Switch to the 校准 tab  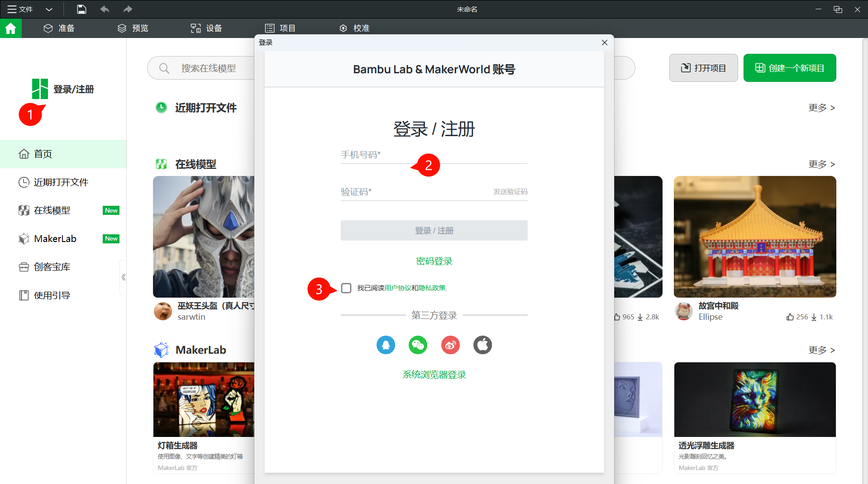(354, 28)
